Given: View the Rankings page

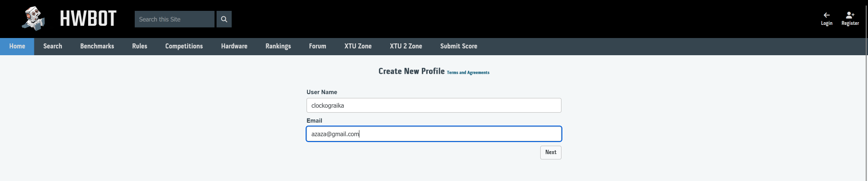Looking at the screenshot, I should (x=278, y=46).
